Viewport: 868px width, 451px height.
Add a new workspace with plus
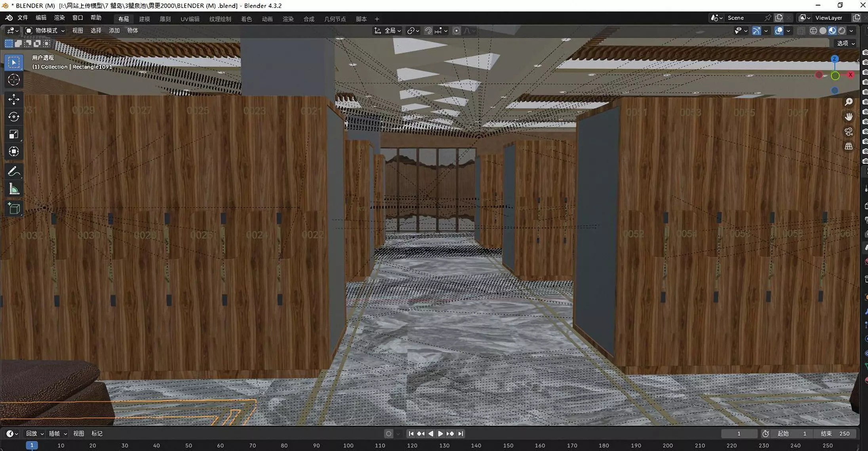click(377, 19)
